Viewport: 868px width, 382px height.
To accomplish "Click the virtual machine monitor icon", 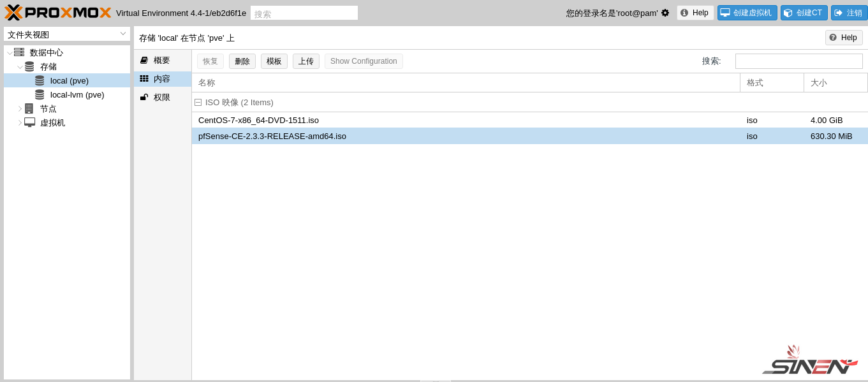I will [x=29, y=122].
